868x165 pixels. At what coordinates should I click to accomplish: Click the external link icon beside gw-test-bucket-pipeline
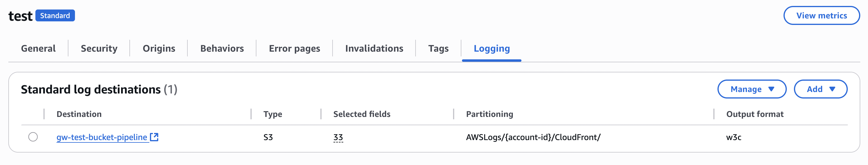click(x=154, y=137)
